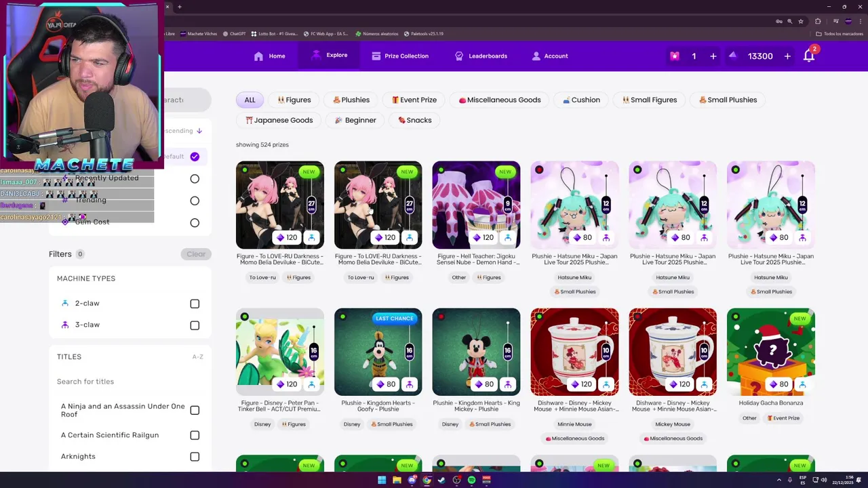
Task: Select the Recently Updated sort radio
Action: tap(195, 179)
